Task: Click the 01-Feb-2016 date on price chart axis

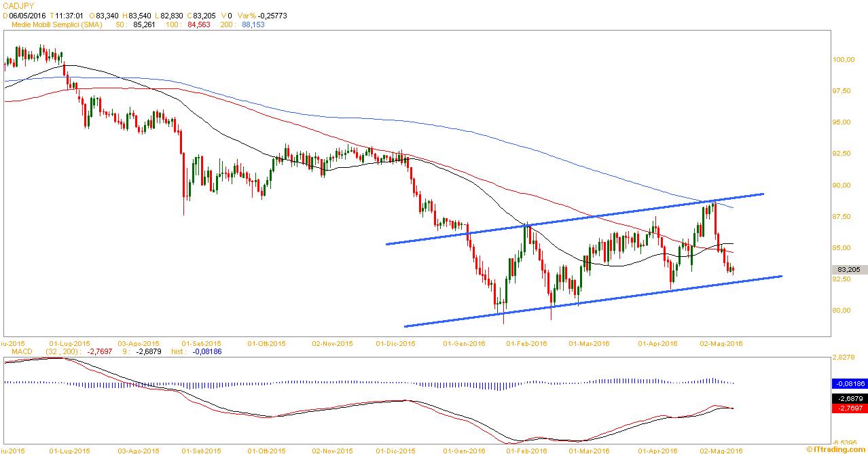Action: [526, 343]
